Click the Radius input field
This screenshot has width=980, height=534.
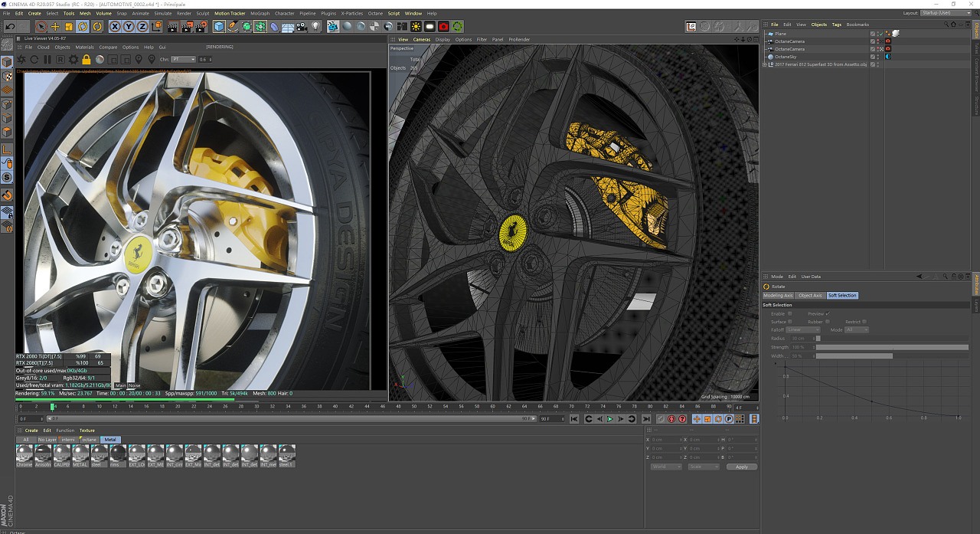(803, 338)
